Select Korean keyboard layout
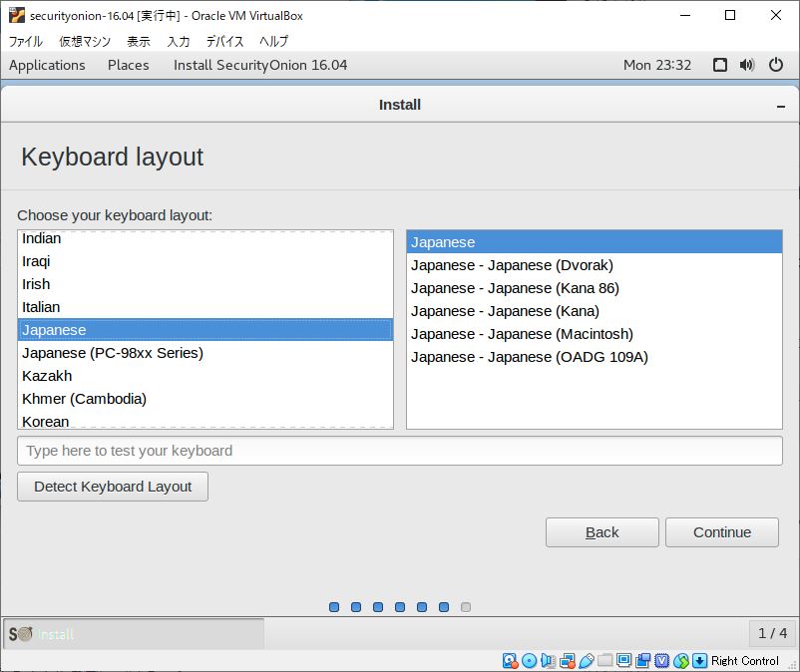This screenshot has height=672, width=800. 205,421
